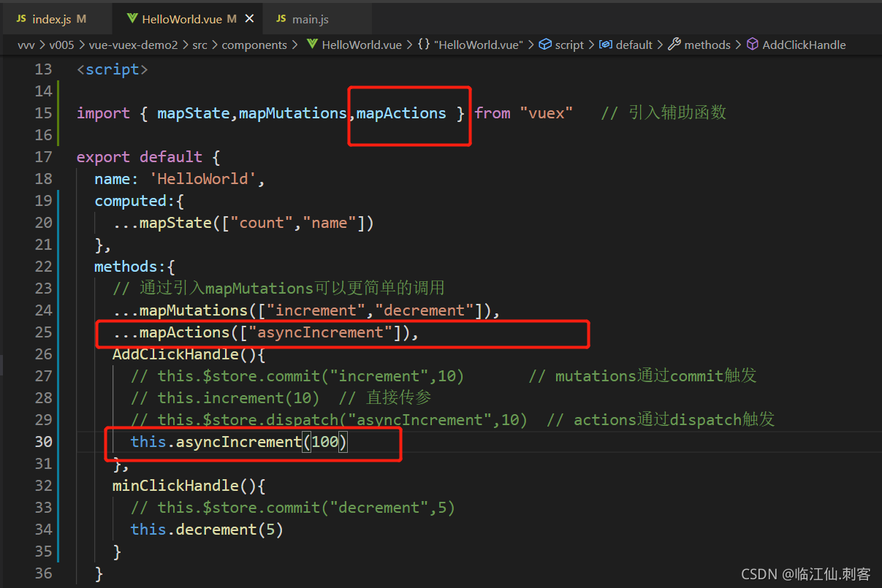
Task: Click the HelloWorld.vue file breadcrumb
Action: 362,45
